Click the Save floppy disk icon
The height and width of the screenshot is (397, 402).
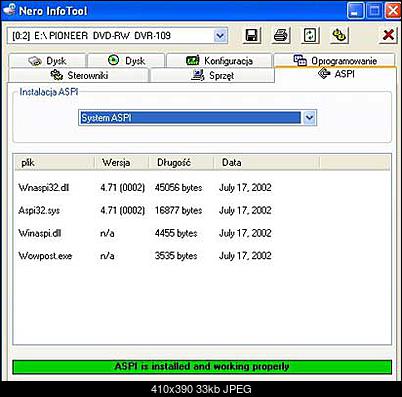point(252,35)
